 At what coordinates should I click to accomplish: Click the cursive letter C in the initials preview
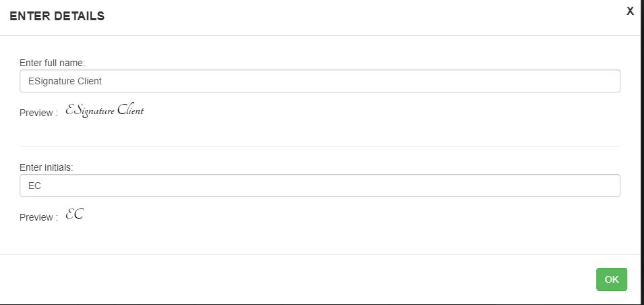79,214
